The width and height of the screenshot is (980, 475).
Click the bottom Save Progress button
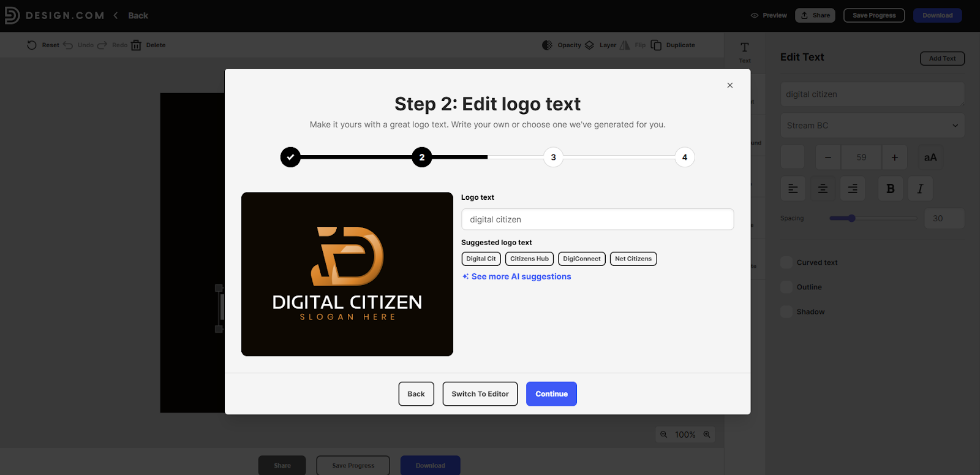[353, 465]
